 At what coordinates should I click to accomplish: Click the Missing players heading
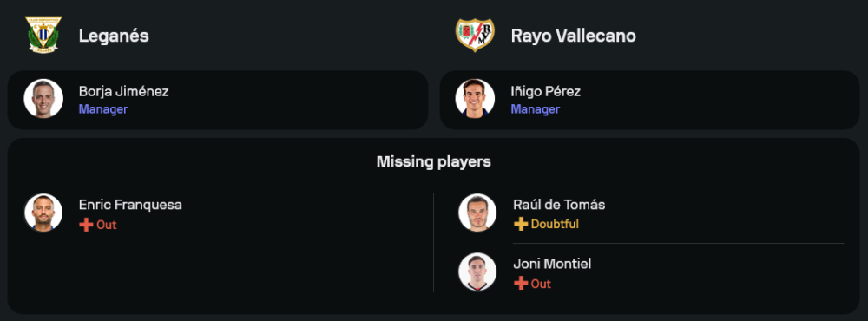(x=433, y=161)
